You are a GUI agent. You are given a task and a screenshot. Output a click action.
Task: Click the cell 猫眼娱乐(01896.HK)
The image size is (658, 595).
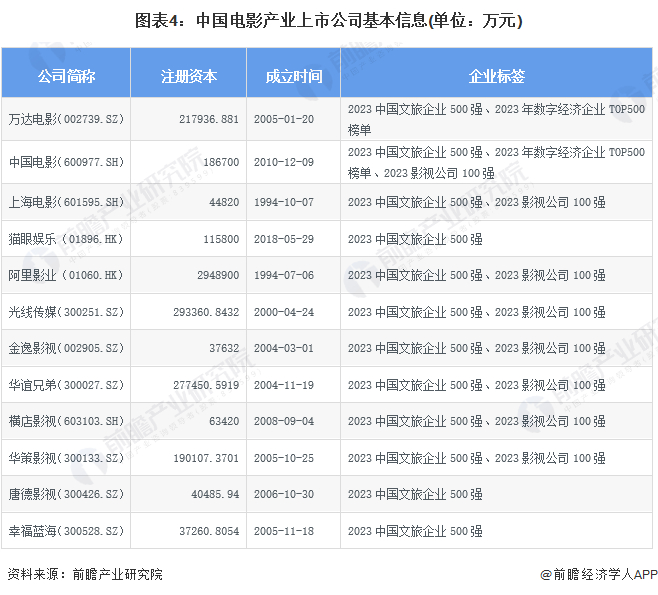click(66, 239)
